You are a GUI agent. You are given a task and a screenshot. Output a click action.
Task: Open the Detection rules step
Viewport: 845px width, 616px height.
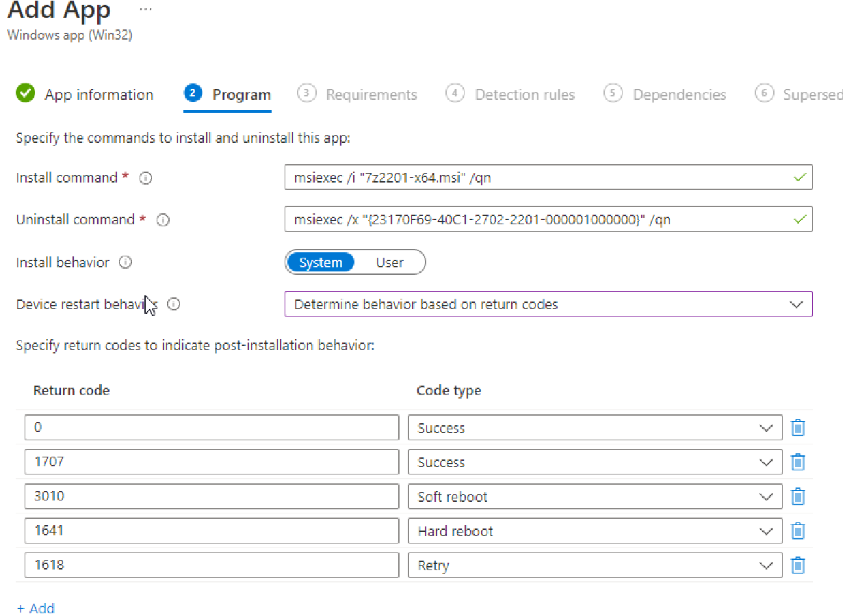pos(524,94)
